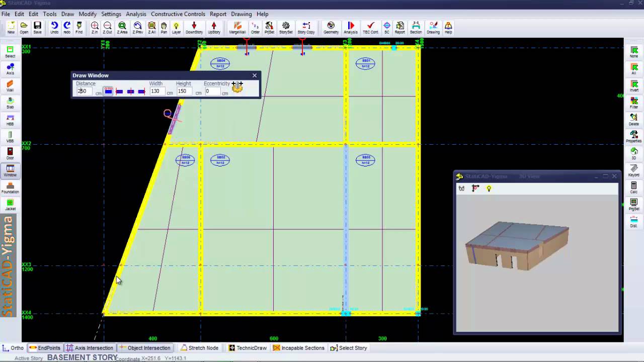Save the project via Save icon
The image size is (644, 362).
pos(37,28)
